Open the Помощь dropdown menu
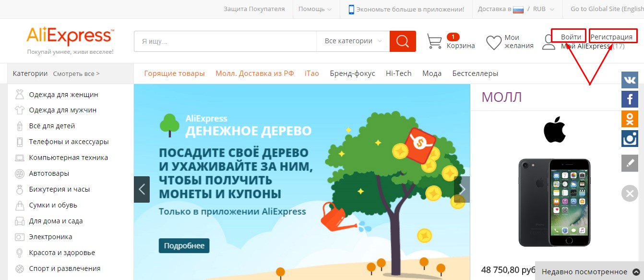 (315, 9)
